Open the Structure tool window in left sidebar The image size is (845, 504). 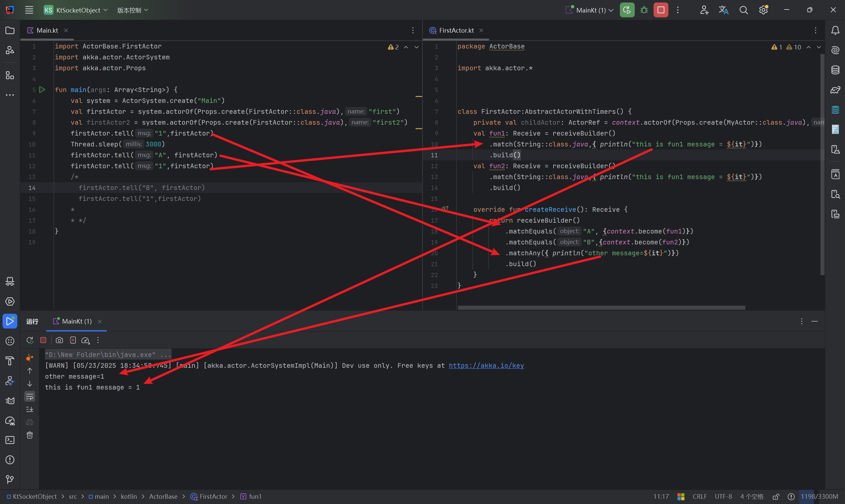pos(10,75)
